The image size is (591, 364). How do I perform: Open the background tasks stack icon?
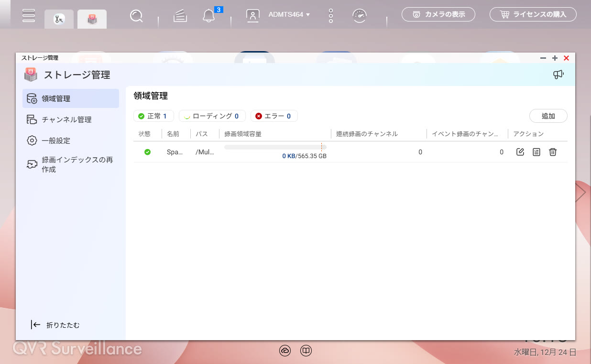click(x=180, y=16)
